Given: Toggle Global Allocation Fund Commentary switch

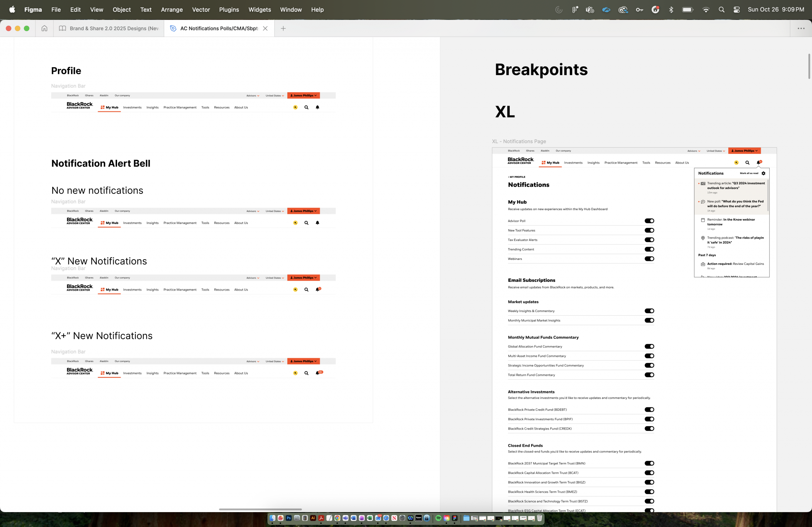Looking at the screenshot, I should (649, 346).
